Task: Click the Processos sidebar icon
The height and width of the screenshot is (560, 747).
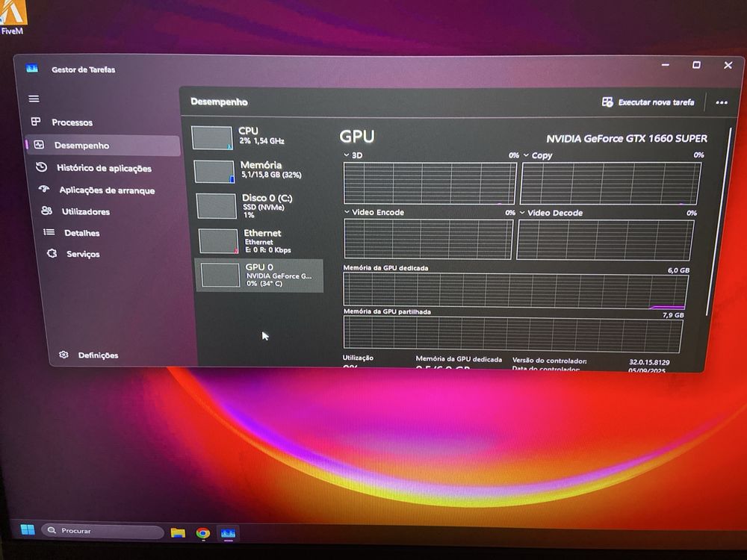Action: 36,122
